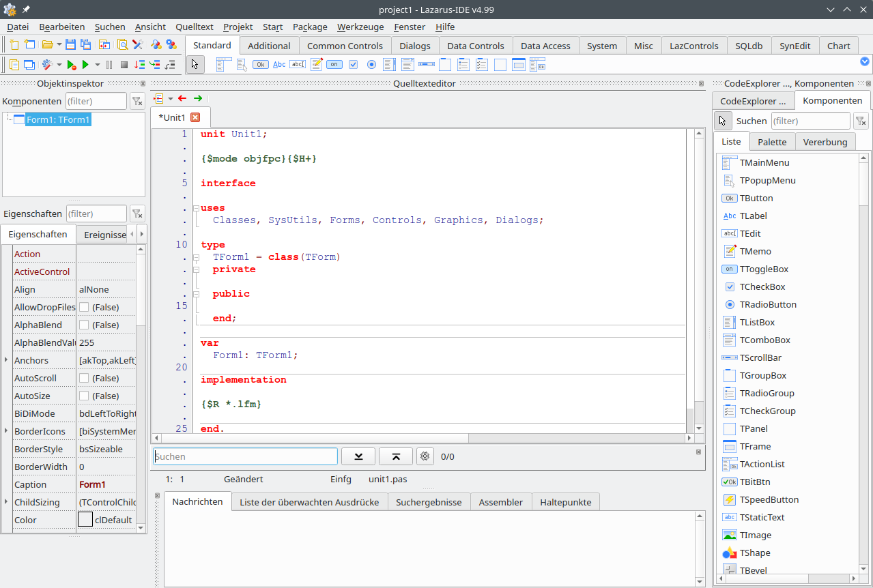The height and width of the screenshot is (588, 873).
Task: Toggle the AutoSize checkbox
Action: click(x=84, y=396)
